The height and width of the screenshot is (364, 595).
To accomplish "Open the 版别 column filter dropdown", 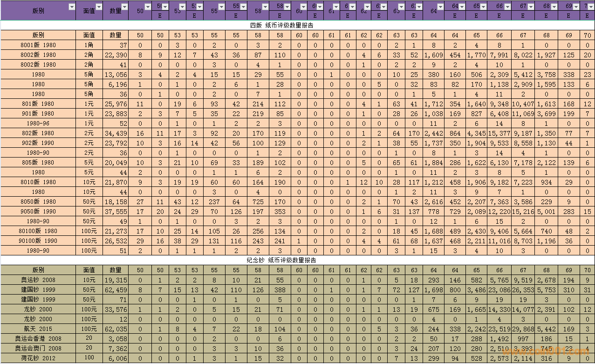I will (x=71, y=7).
